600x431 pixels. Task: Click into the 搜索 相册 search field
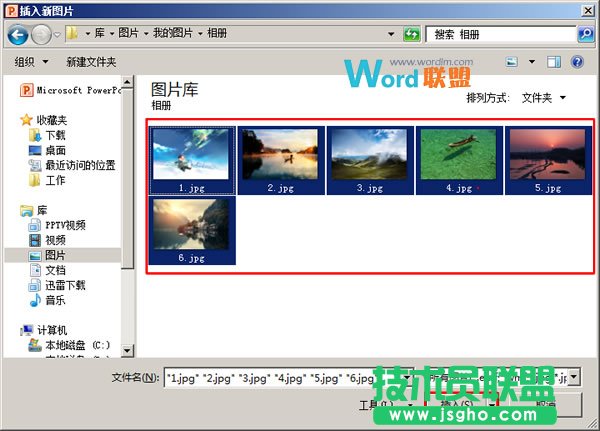501,34
